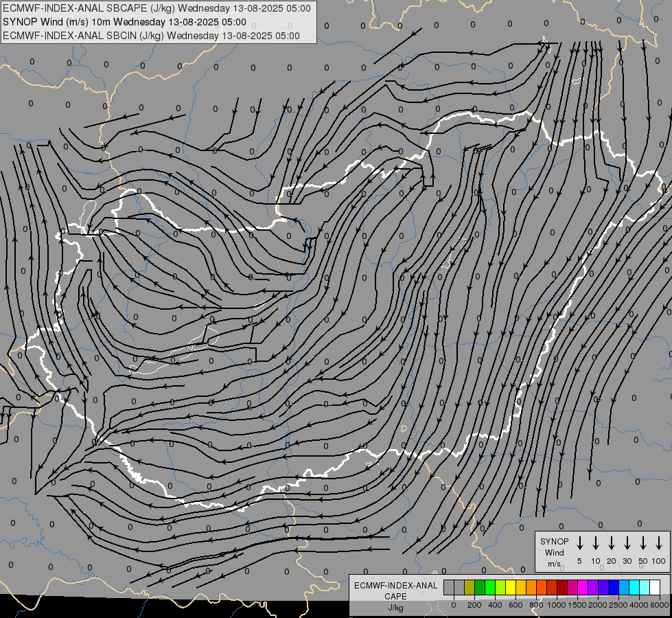Click the '600' tick on the CAPE scale

coord(515,605)
